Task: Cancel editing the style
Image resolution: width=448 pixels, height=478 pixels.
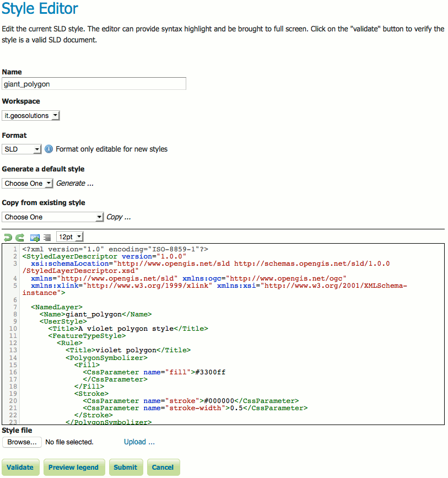Action: pyautogui.click(x=163, y=467)
